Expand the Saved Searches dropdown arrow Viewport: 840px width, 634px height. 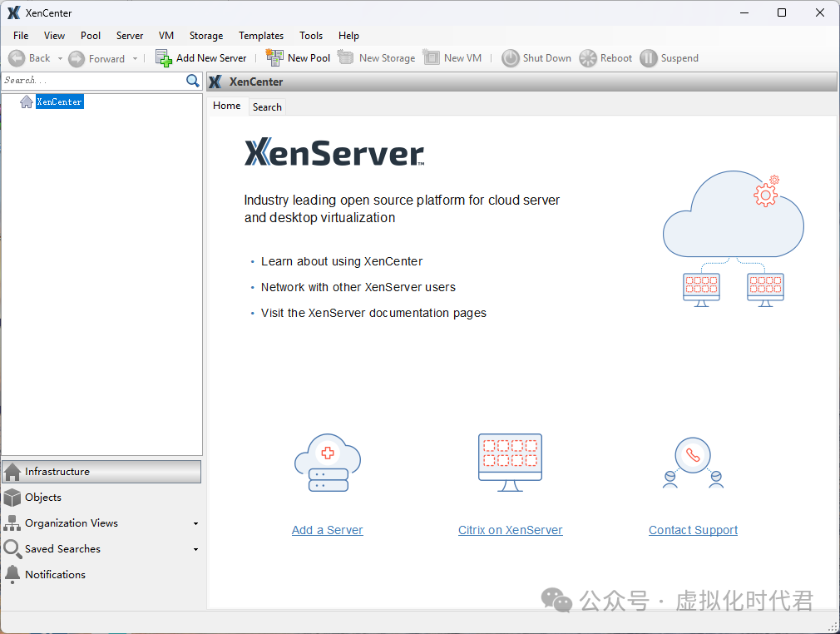tap(195, 549)
